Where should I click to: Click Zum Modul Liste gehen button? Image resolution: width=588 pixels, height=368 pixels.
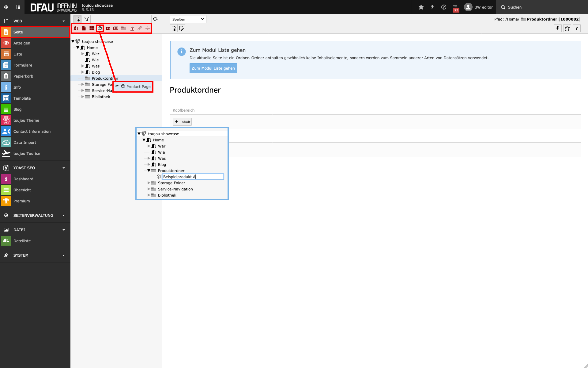coord(213,68)
